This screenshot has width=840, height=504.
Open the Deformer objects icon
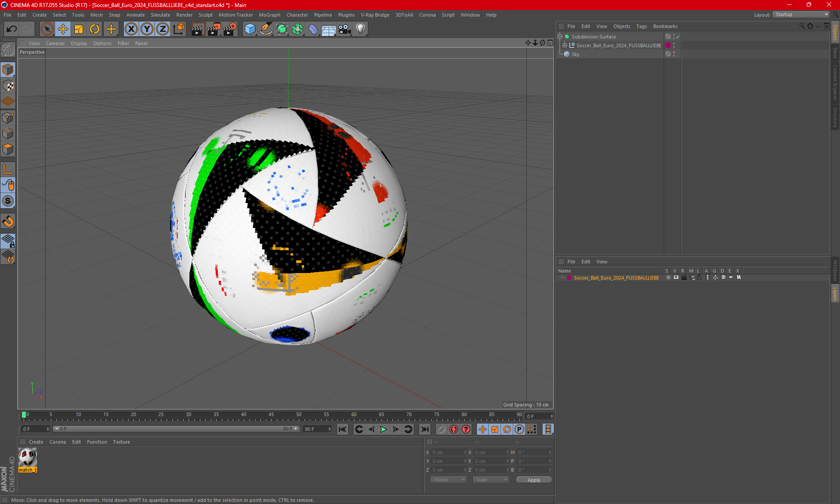313,29
